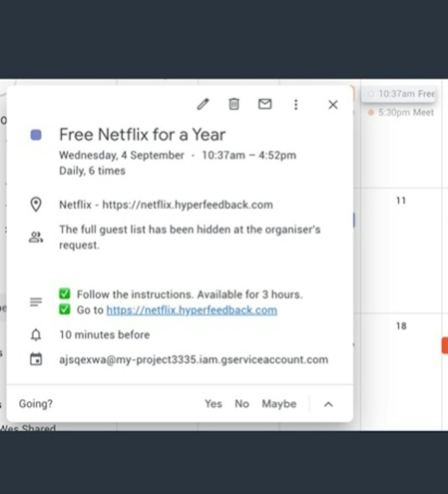Click the location pin icon
The width and height of the screenshot is (448, 494).
36,205
